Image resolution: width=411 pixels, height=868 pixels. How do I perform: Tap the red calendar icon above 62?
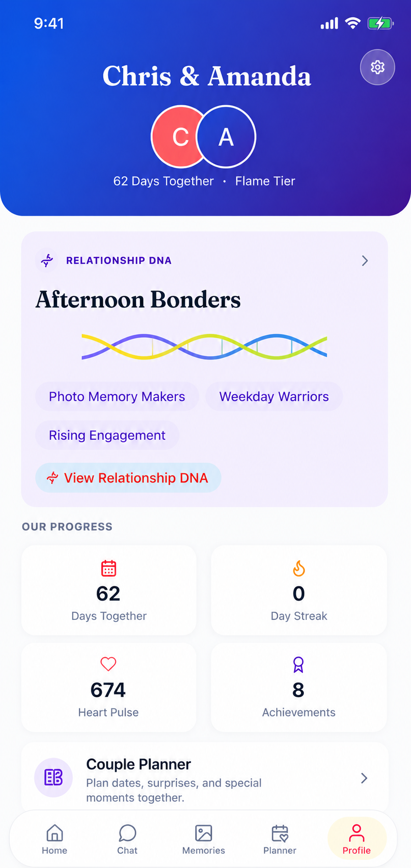point(109,568)
